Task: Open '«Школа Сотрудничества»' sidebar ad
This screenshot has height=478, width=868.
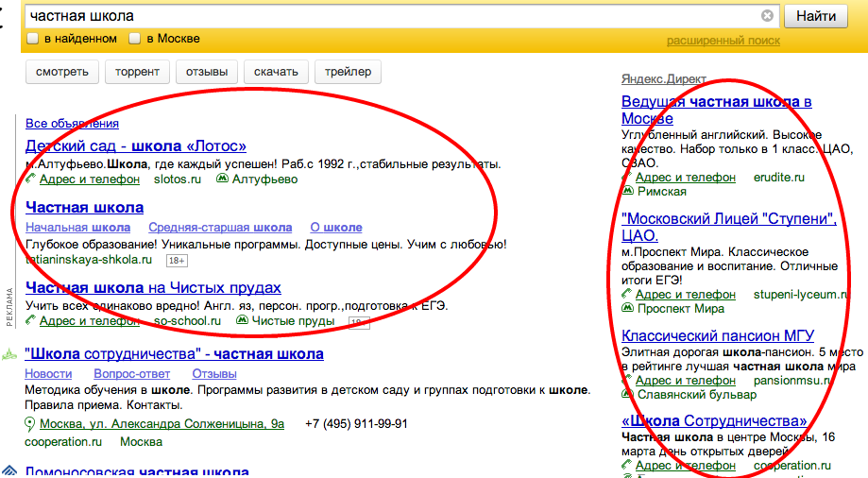Action: (x=714, y=420)
